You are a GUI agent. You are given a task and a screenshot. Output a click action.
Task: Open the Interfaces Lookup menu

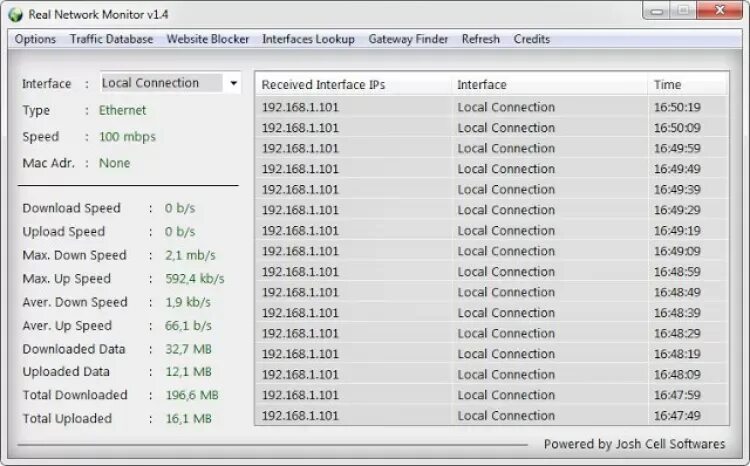[309, 39]
